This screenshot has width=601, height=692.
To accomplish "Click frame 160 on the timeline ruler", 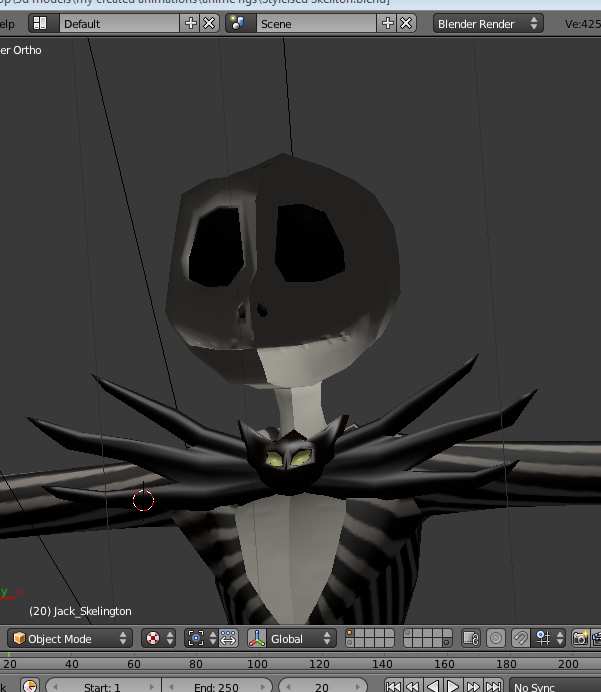I will [444, 664].
